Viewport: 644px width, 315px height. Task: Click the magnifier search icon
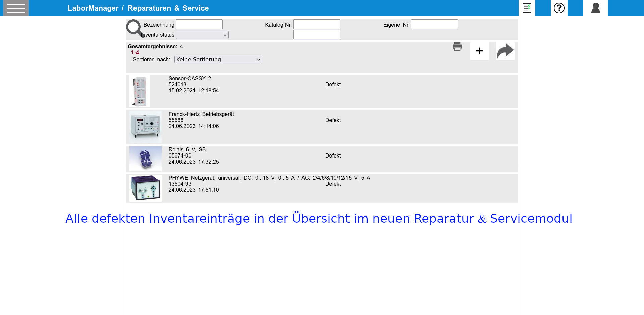135,29
